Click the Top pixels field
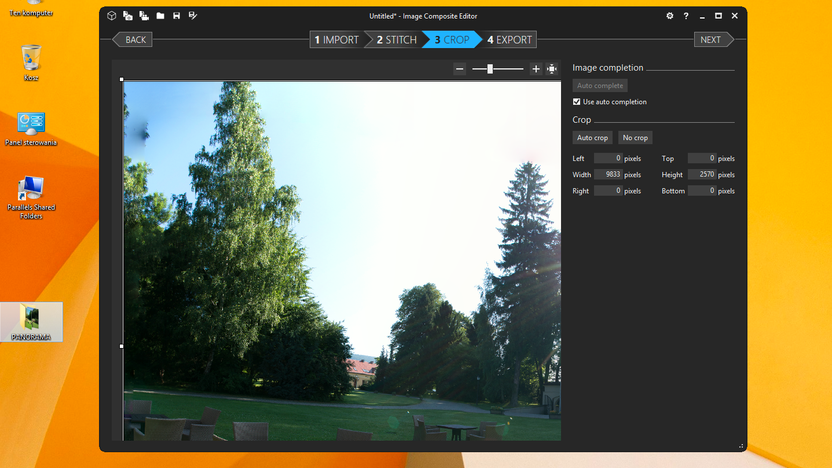The image size is (832, 468). [702, 158]
